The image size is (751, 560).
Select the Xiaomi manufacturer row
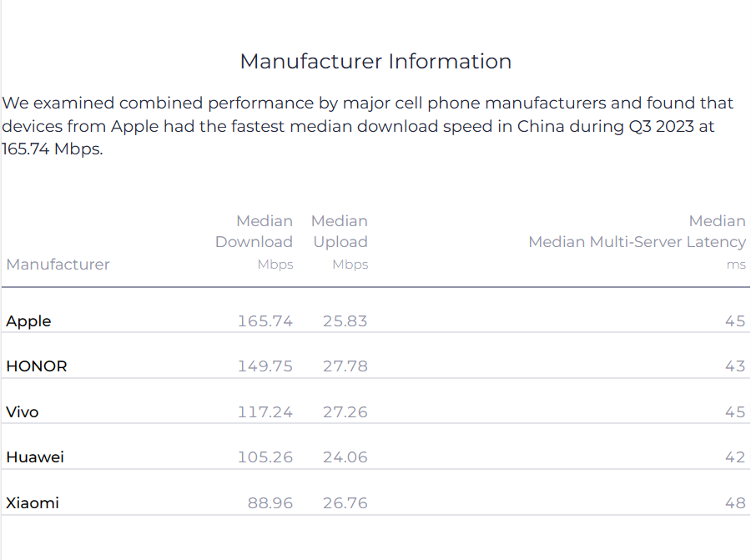click(x=375, y=503)
